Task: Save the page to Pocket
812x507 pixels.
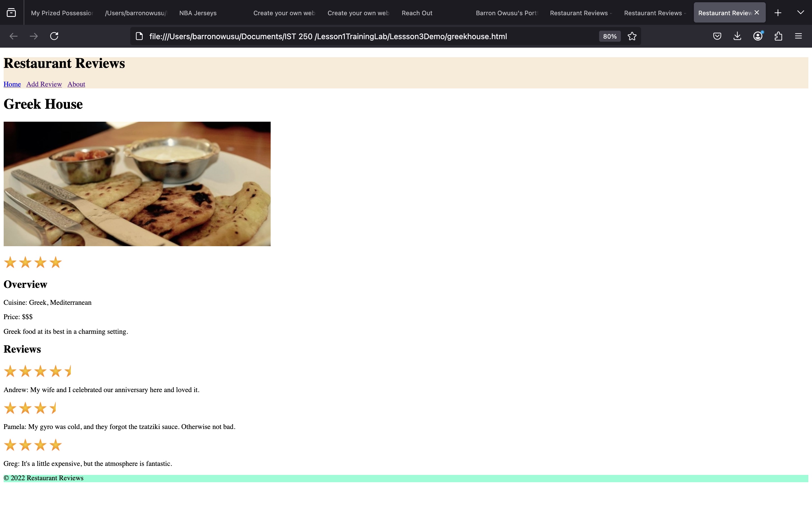Action: pos(717,36)
